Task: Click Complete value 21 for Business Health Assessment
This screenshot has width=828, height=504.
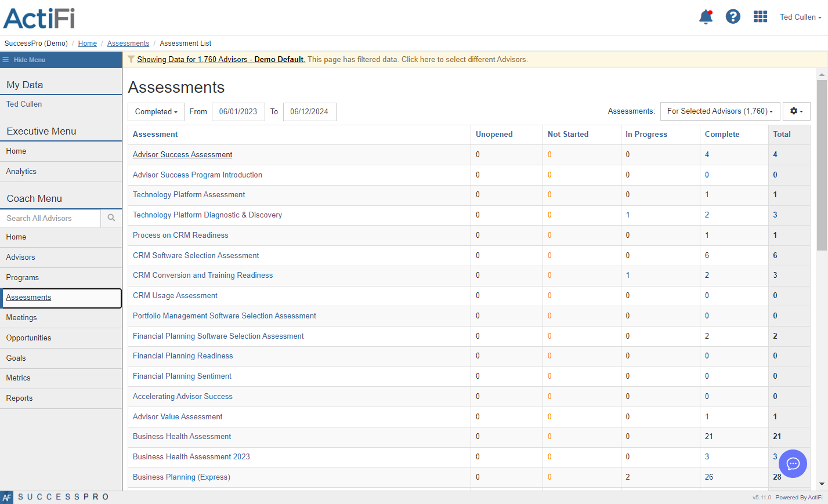Action: pos(709,437)
